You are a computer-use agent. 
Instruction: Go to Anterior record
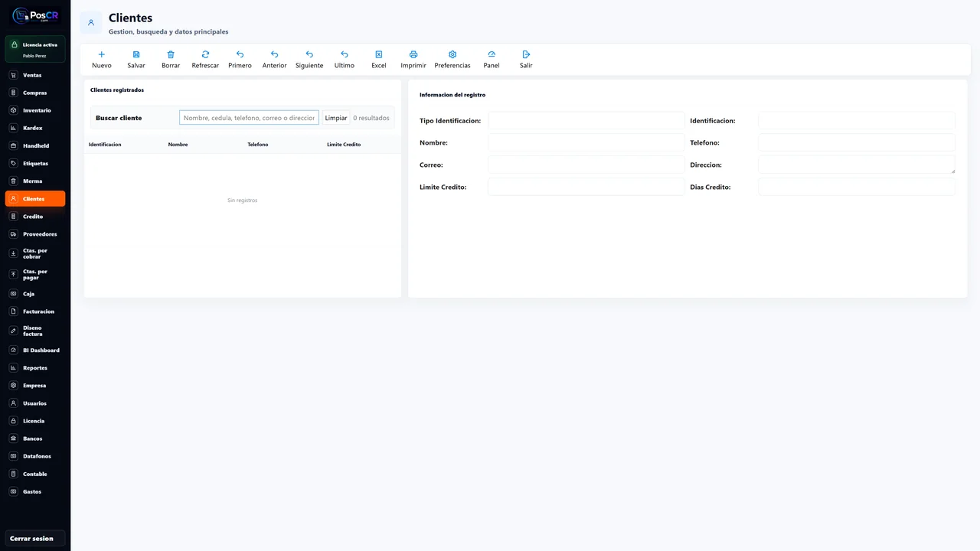pos(274,60)
